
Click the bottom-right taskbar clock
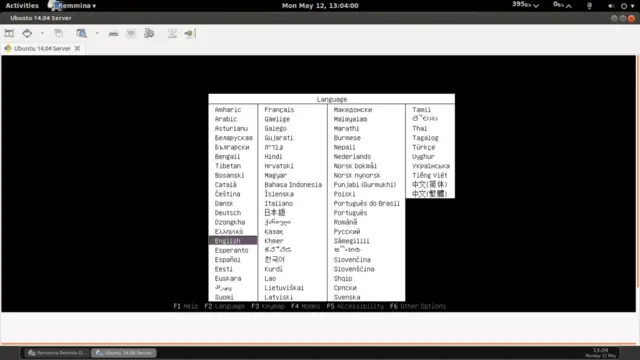[x=601, y=353]
